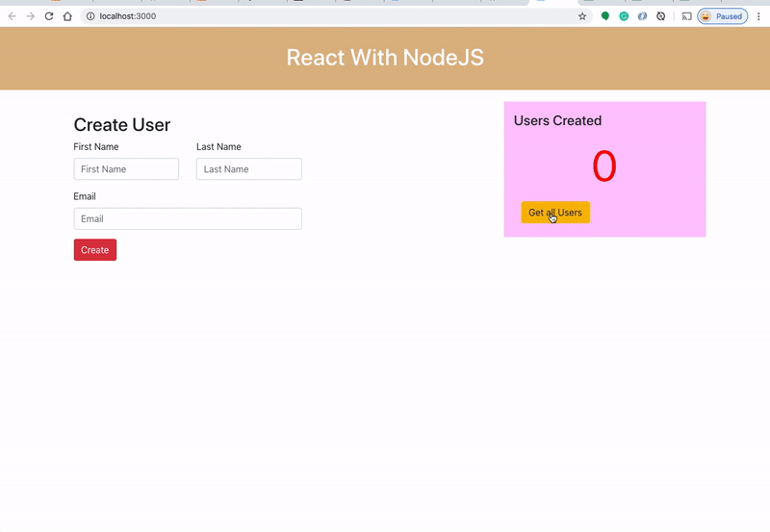Click the Last Name label
Screen dimensions: 770x532
218,147
